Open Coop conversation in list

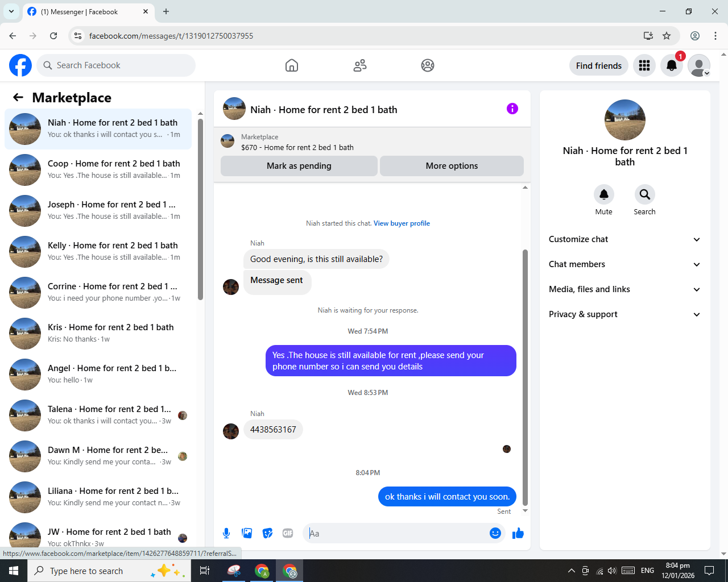pyautogui.click(x=98, y=170)
